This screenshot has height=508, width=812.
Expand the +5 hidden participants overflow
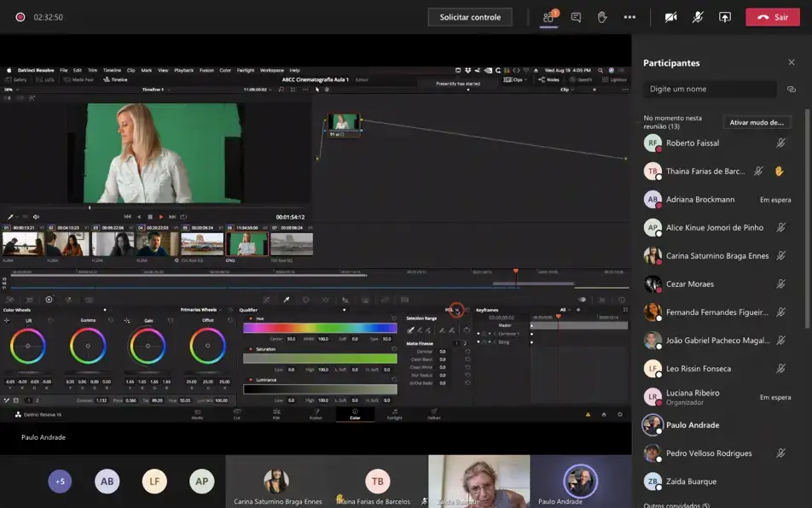point(60,482)
